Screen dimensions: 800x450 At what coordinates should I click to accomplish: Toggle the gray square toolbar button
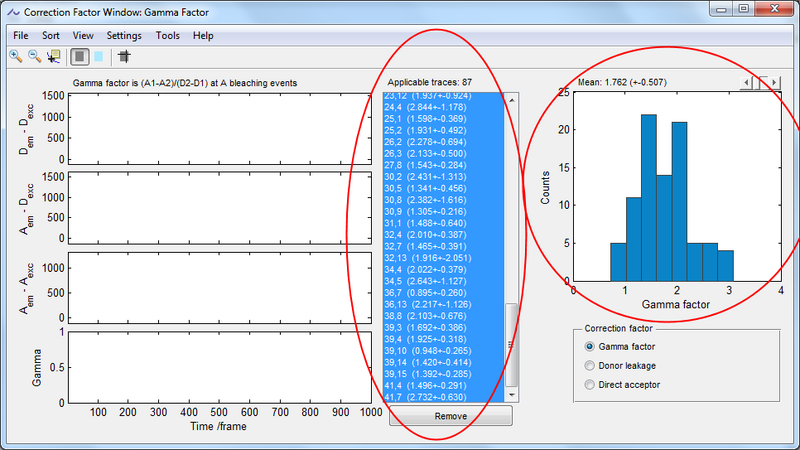pyautogui.click(x=79, y=56)
